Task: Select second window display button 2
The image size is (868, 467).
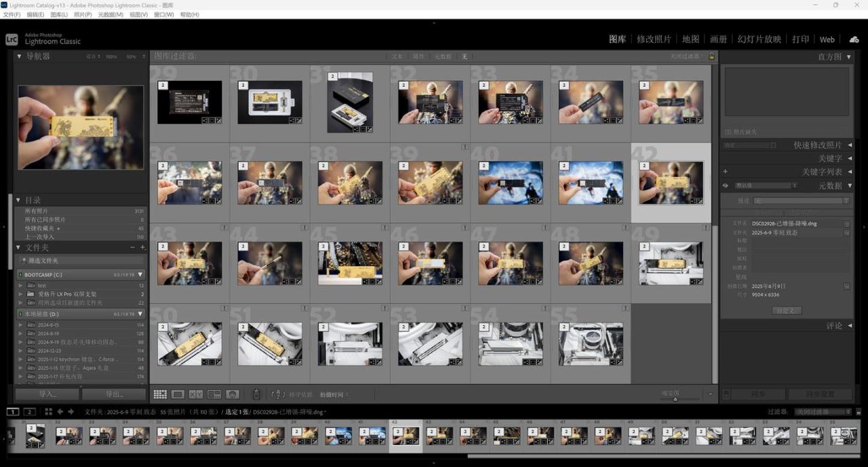Action: tap(29, 411)
